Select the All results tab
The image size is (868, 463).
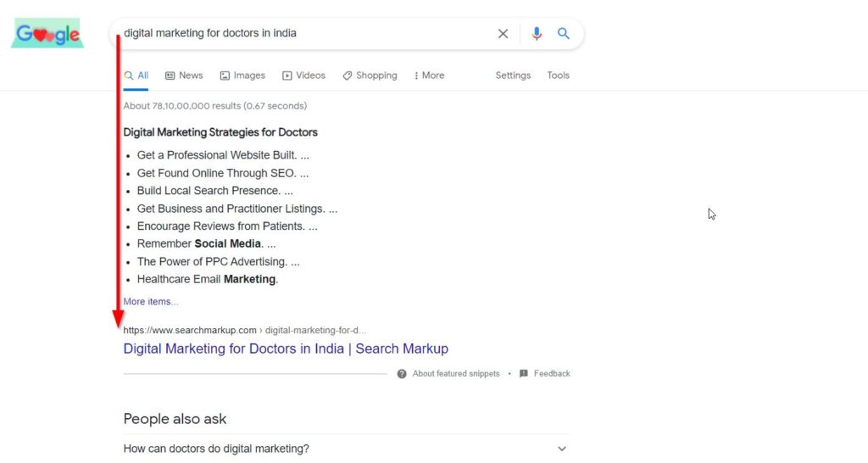pyautogui.click(x=136, y=75)
